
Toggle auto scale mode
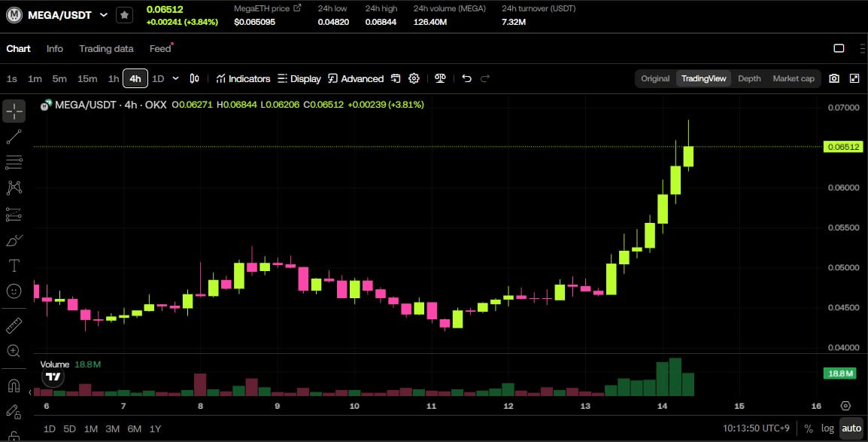point(851,428)
